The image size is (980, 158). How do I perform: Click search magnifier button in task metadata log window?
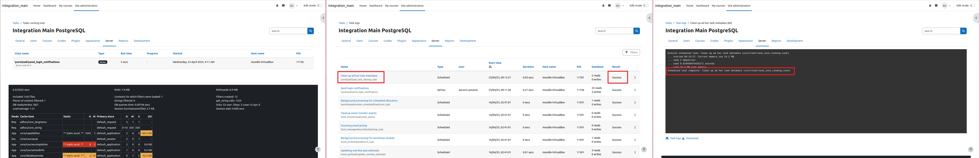[963, 31]
